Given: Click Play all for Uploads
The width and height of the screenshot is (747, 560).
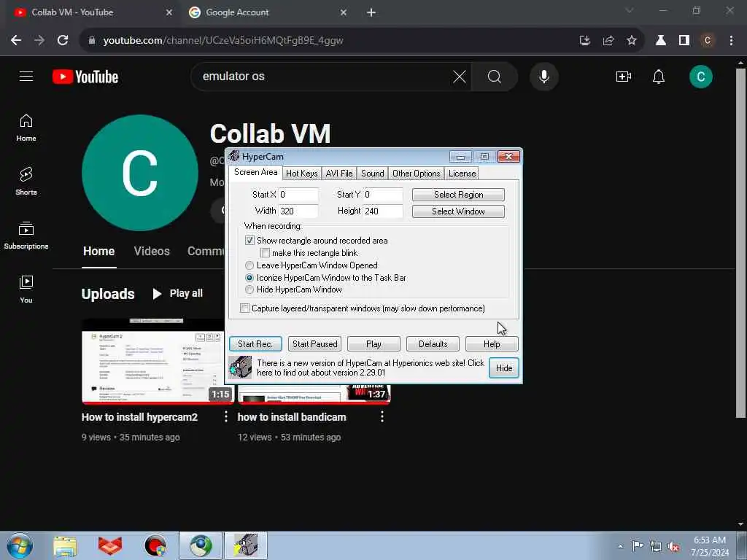Looking at the screenshot, I should click(x=178, y=293).
